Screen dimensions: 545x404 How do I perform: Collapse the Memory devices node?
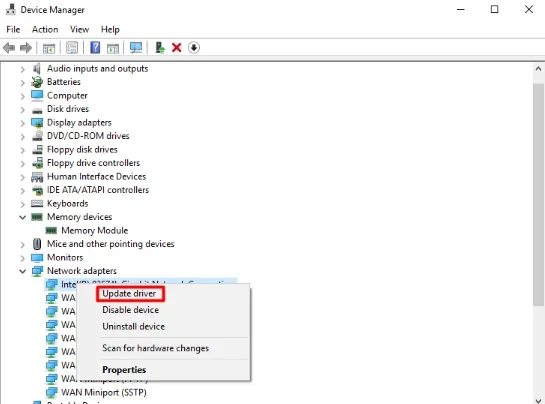(x=23, y=218)
